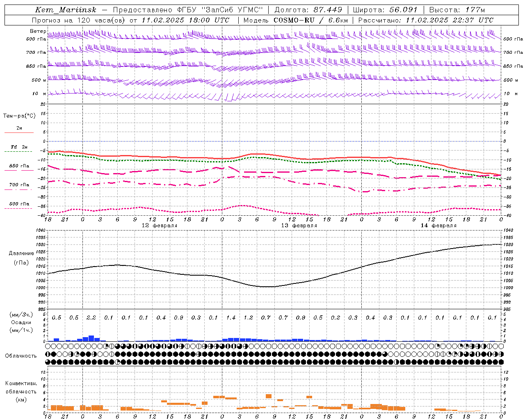Click the start time '11.02.2025 18:00 UTC'
This screenshot has height=420, width=525.
[x=186, y=20]
